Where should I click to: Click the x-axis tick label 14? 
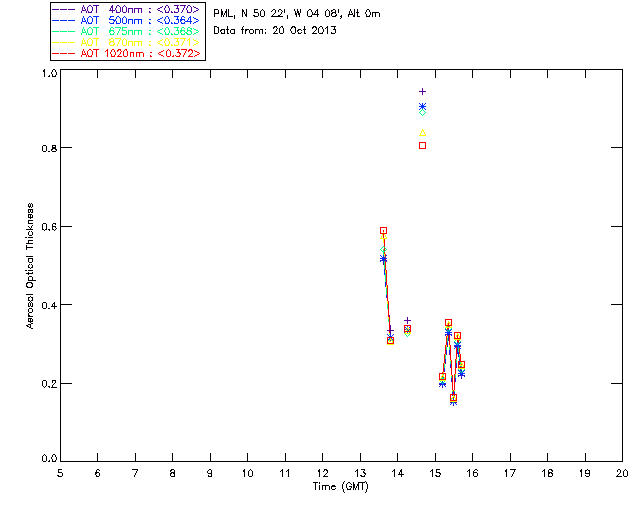(398, 473)
